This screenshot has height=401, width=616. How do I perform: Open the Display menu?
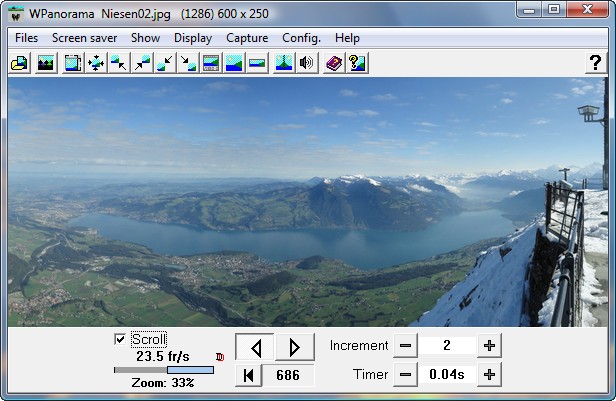click(193, 38)
